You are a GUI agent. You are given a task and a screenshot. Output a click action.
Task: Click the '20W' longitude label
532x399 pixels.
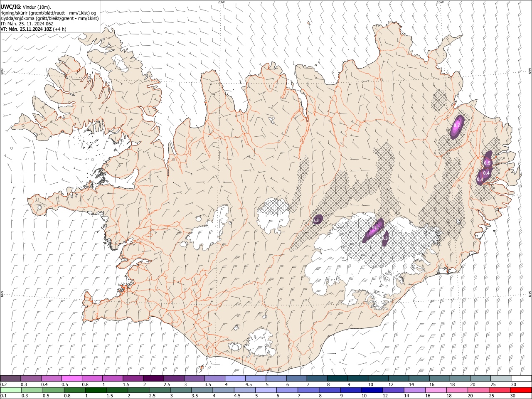point(221,2)
